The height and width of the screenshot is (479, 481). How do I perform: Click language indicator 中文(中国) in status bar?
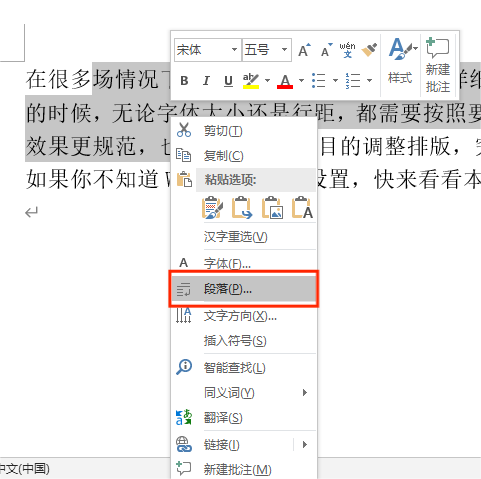point(25,469)
